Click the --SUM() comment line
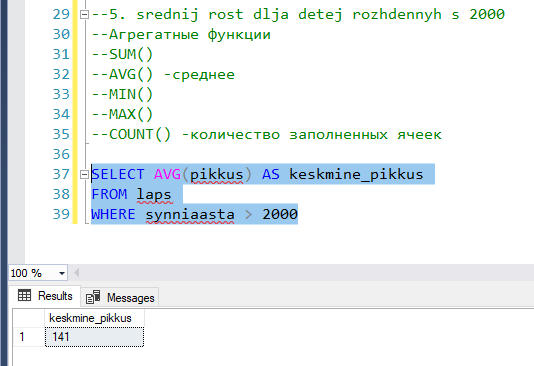Screen dimensions: 534x366 pyautogui.click(x=122, y=54)
